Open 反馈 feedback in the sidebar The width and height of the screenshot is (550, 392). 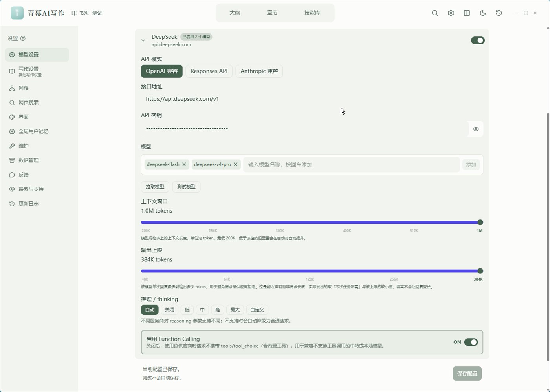[x=37, y=175]
